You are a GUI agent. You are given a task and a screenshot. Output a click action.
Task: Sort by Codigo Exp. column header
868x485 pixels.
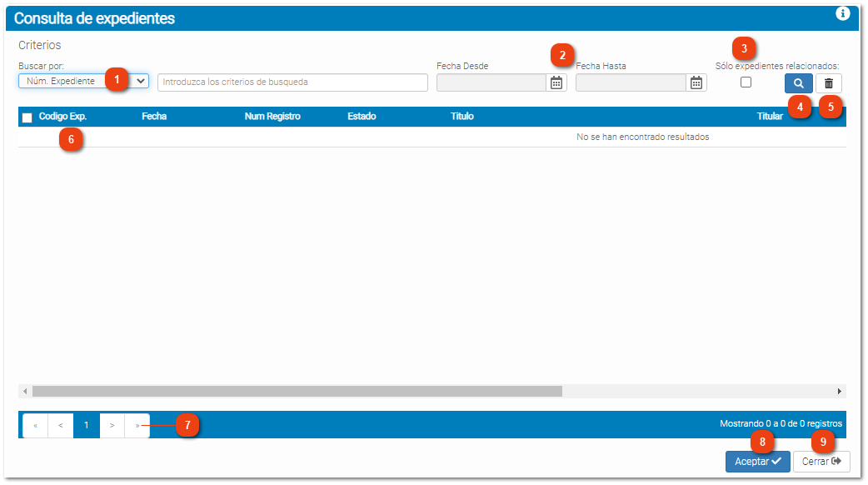click(x=62, y=117)
